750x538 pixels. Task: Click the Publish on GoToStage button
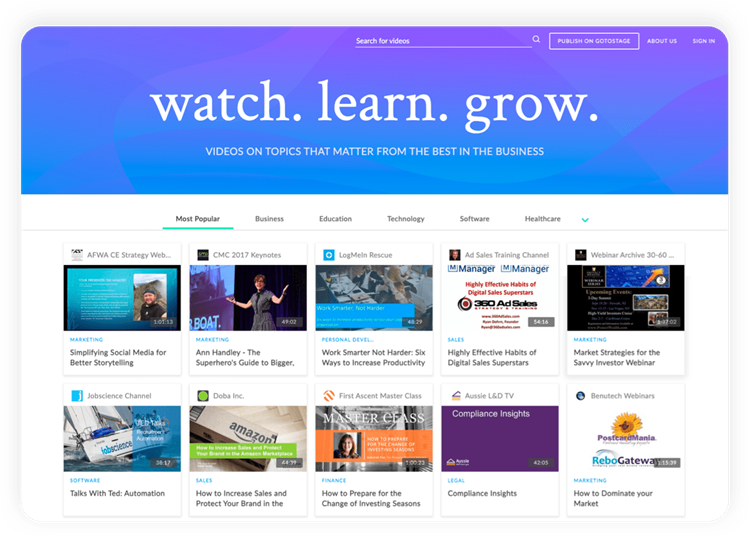(594, 41)
